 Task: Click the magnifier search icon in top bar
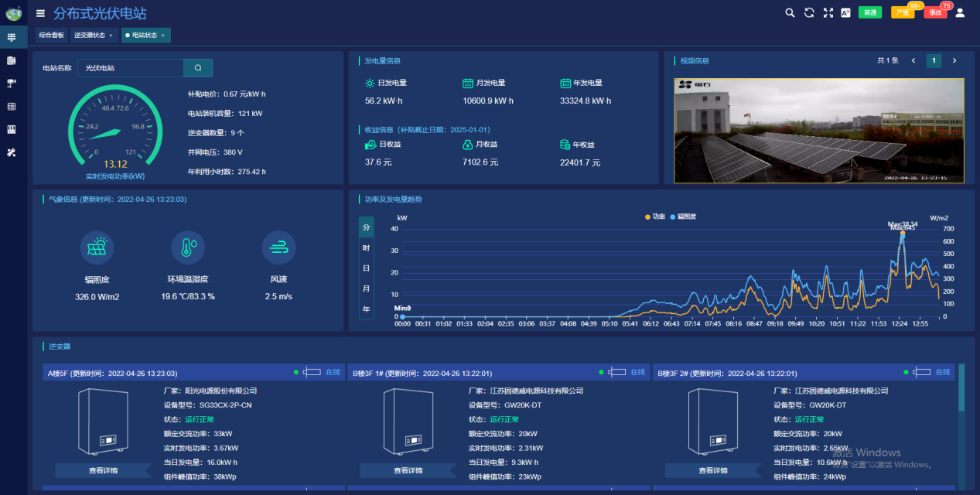tap(790, 12)
